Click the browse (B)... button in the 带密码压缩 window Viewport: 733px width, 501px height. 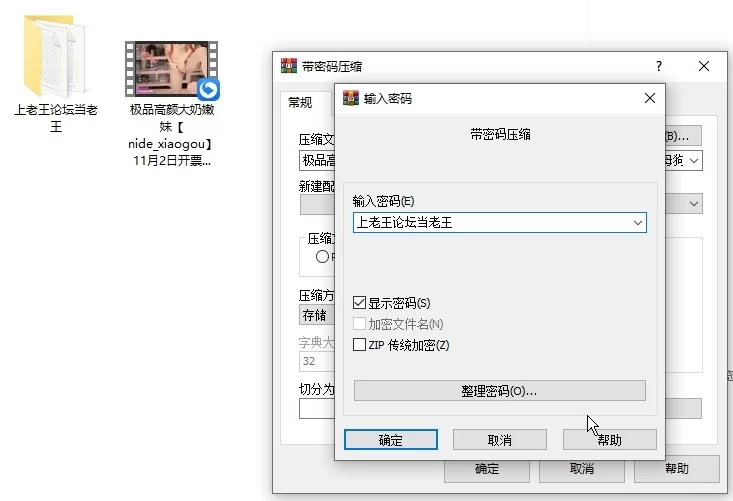[x=683, y=136]
